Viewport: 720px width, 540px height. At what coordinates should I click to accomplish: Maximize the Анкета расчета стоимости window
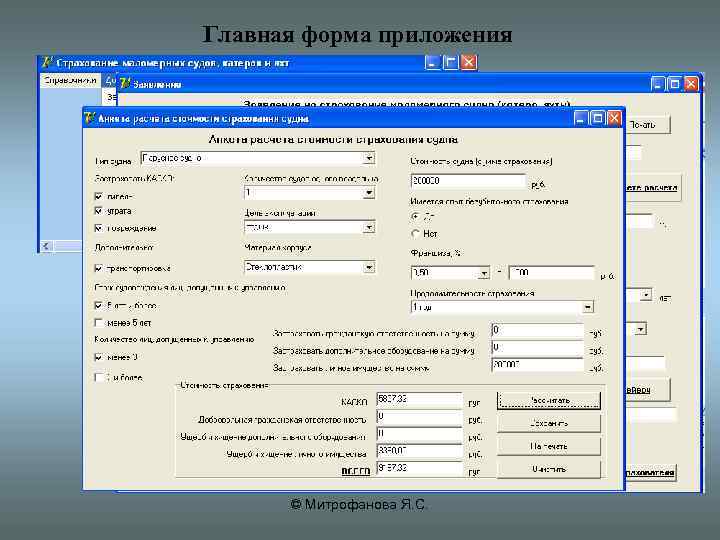click(x=597, y=118)
